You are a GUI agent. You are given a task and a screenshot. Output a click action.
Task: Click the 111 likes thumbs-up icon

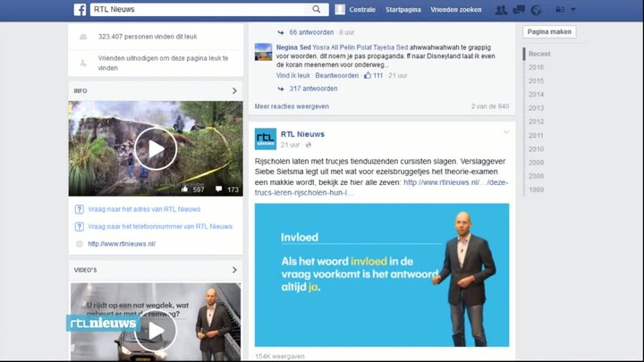tap(368, 75)
